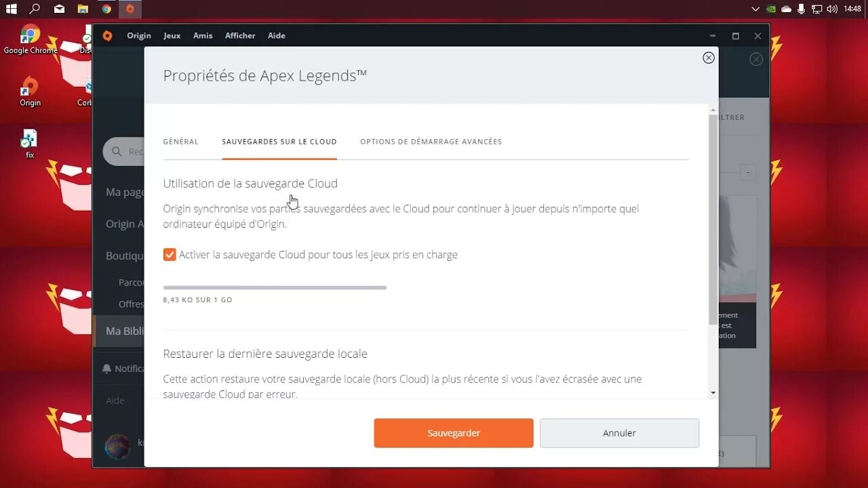Screen dimensions: 868x488
Task: Open the Origin menu
Action: point(139,36)
